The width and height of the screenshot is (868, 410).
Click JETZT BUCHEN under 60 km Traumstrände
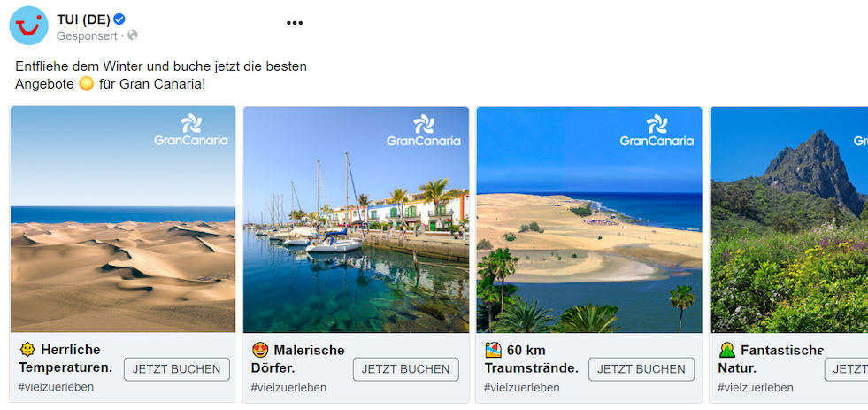(x=641, y=369)
